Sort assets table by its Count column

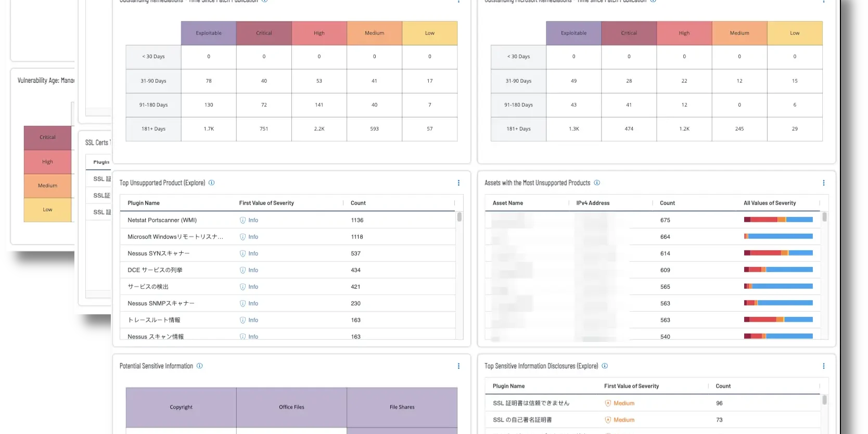tap(667, 203)
